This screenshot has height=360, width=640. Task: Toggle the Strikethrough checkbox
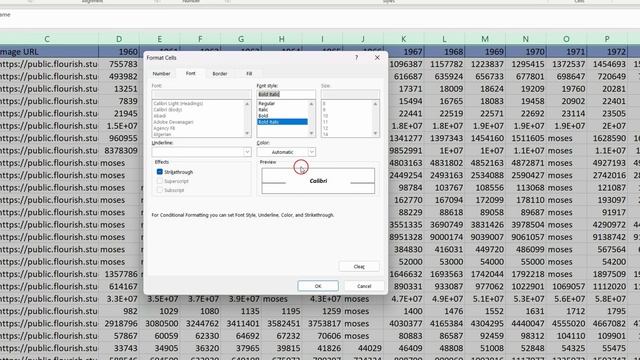(160, 172)
